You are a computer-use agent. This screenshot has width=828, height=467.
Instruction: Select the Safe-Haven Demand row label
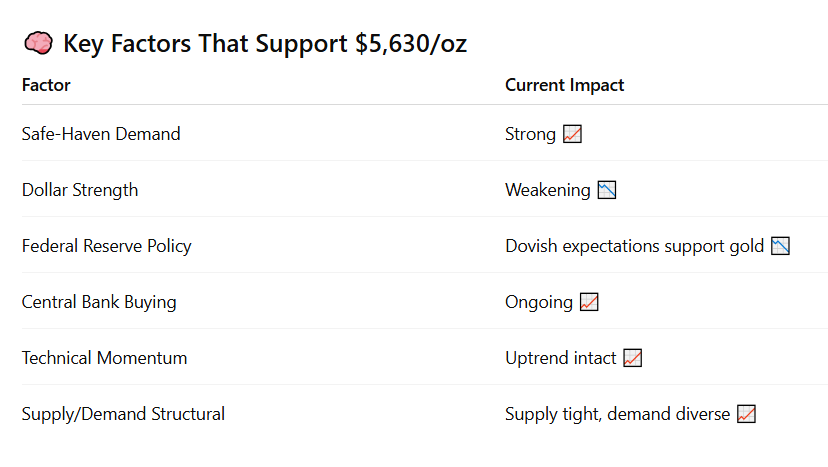(x=101, y=134)
